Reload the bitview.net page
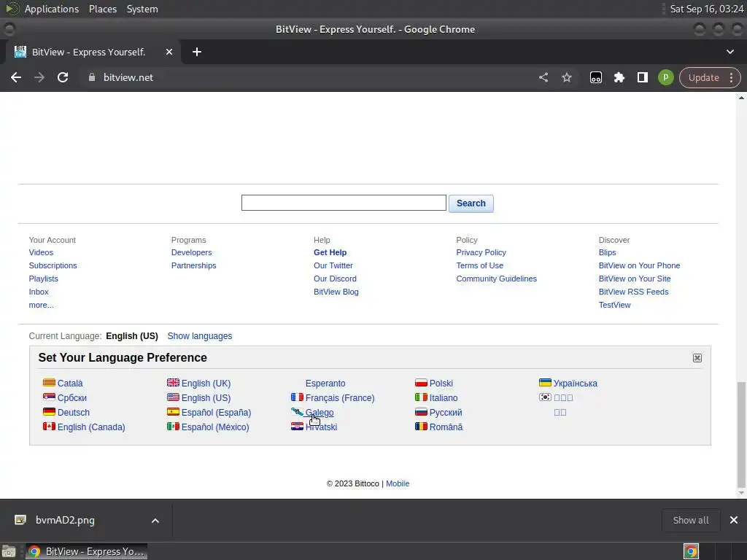Viewport: 747px width, 560px height. click(63, 77)
